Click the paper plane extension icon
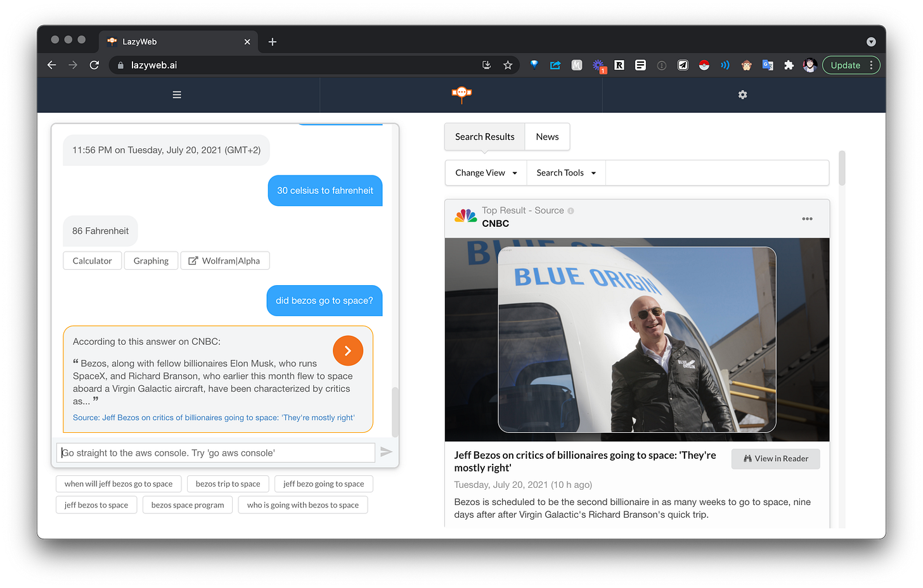Image resolution: width=923 pixels, height=588 pixels. (683, 65)
